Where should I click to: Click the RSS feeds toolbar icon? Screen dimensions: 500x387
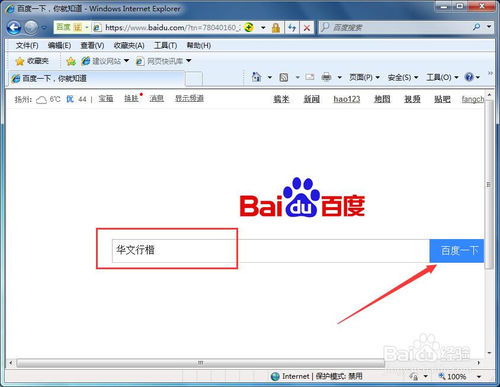pos(284,78)
